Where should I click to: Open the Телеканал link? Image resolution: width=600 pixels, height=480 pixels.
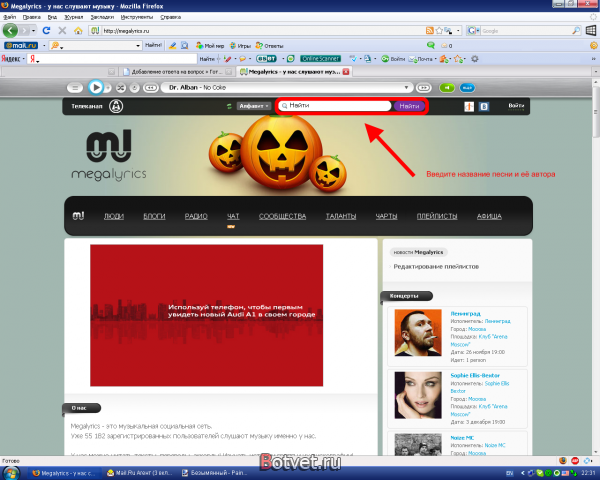(87, 106)
